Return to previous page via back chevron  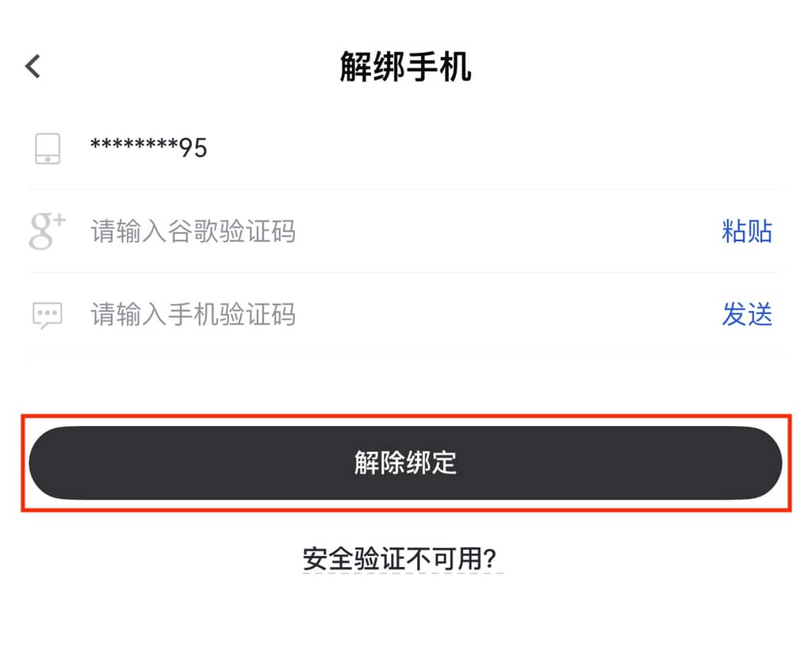[33, 67]
